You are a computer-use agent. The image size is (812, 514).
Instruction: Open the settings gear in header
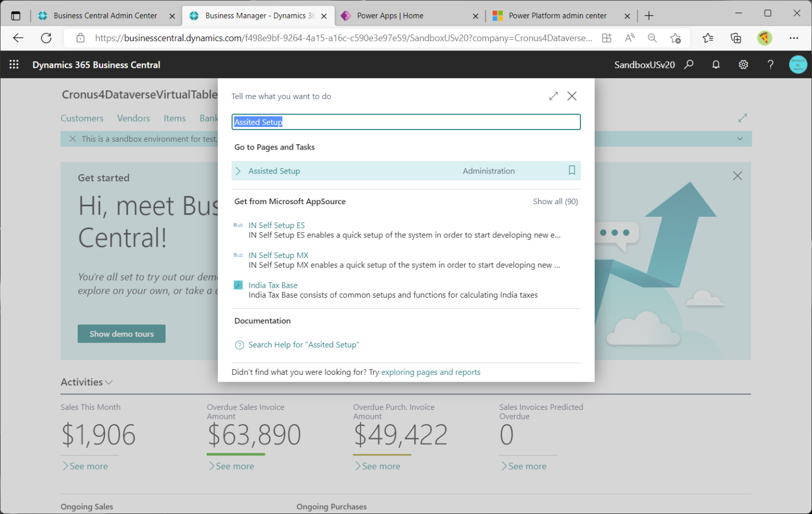coord(743,65)
